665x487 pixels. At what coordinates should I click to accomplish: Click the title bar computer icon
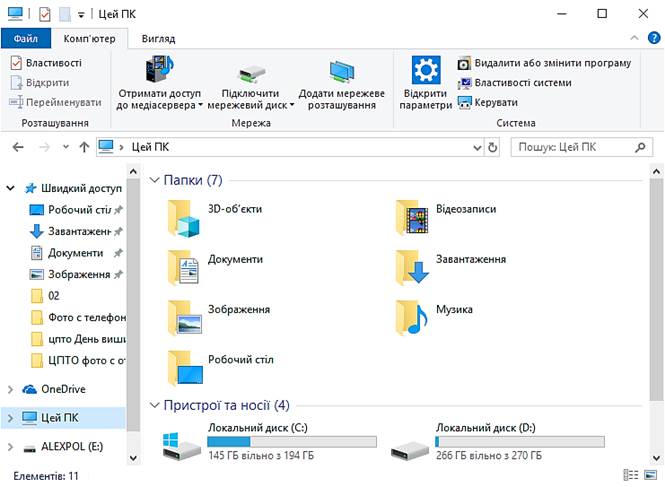(x=15, y=14)
